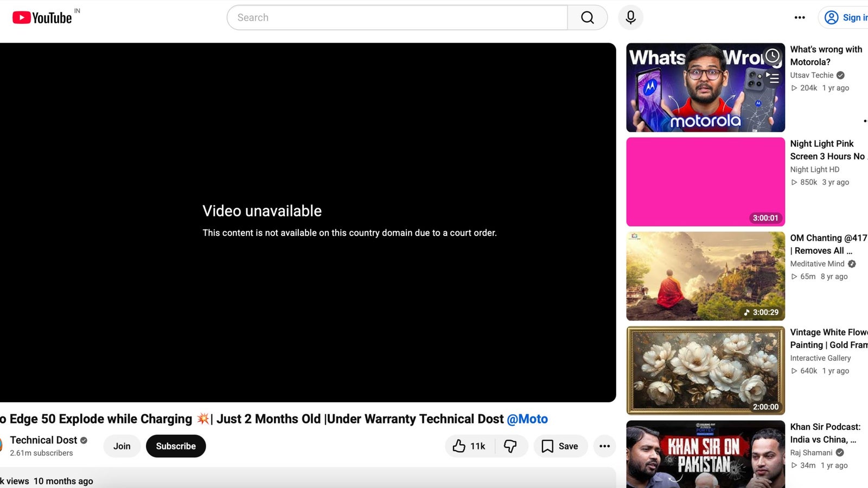
Task: Click the '3:00:29' duration badge on OM Chanting
Action: [761, 312]
